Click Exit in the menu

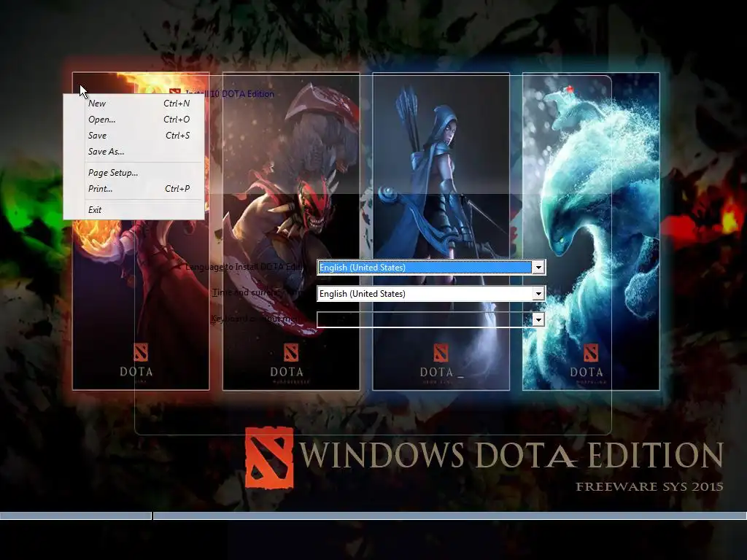click(134, 210)
